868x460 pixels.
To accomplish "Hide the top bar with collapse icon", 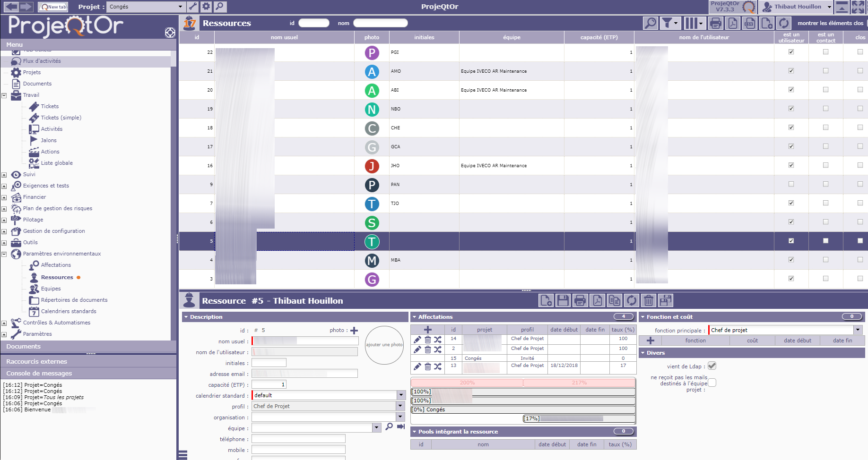I will (842, 7).
